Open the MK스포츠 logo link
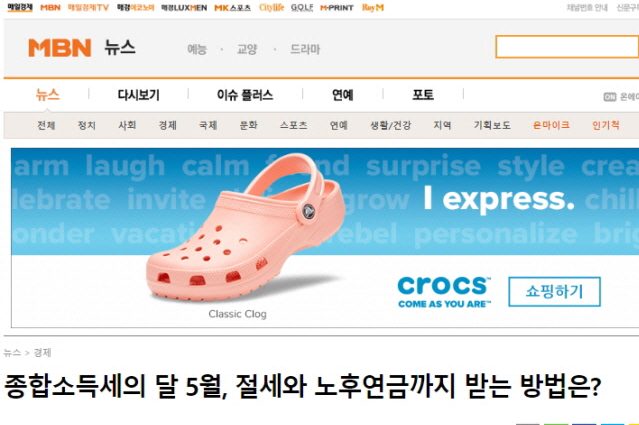 pyautogui.click(x=232, y=8)
